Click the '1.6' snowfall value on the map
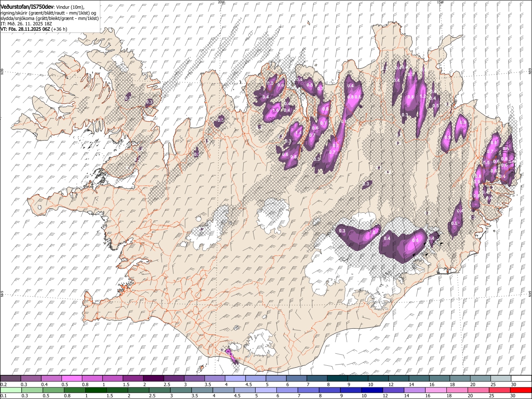Image resolution: width=532 pixels, height=399 pixels. [276, 110]
